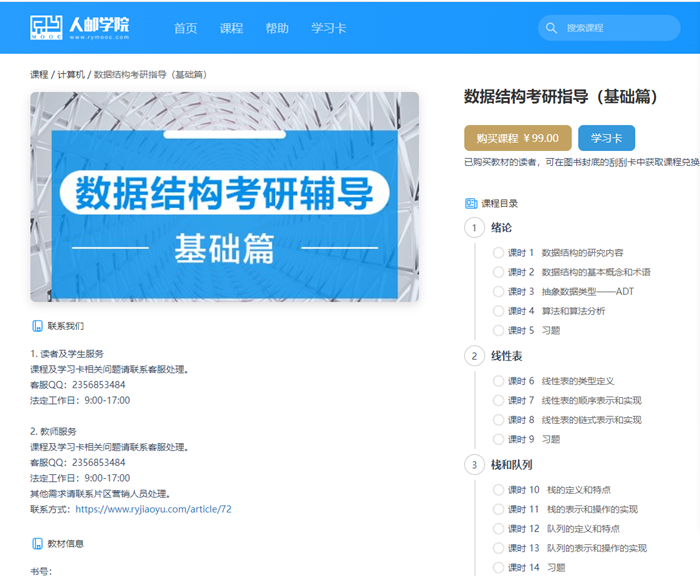Click the 人邮学院 logo icon
The width and height of the screenshot is (700, 576).
(48, 27)
